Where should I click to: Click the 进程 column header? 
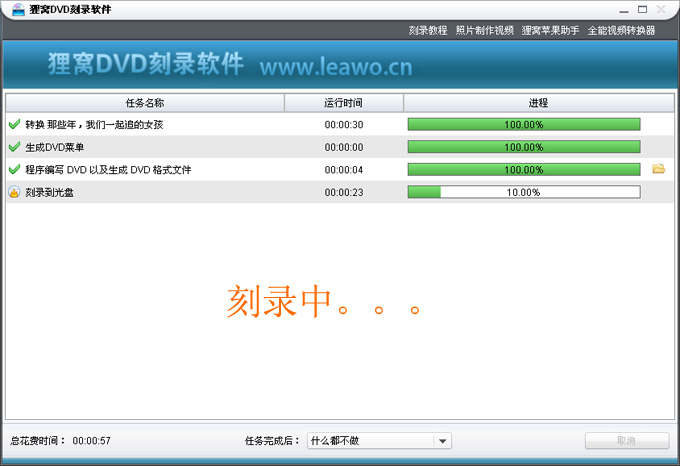(539, 103)
